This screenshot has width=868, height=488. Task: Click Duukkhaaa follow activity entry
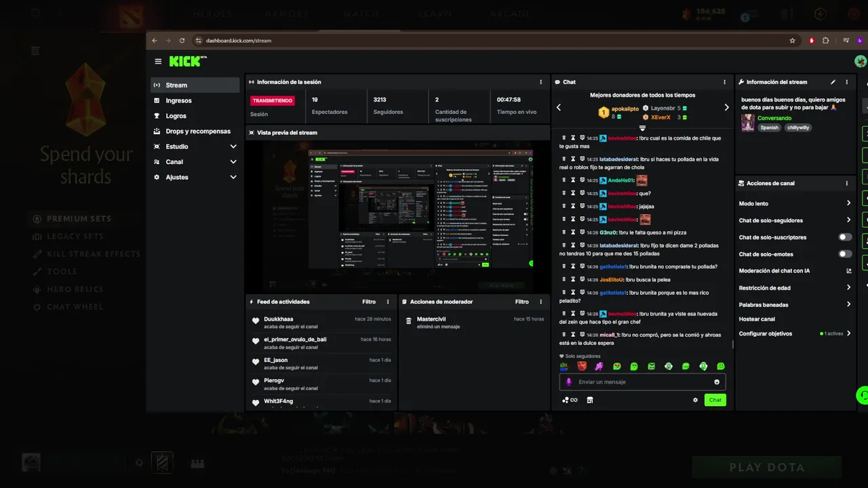click(321, 323)
